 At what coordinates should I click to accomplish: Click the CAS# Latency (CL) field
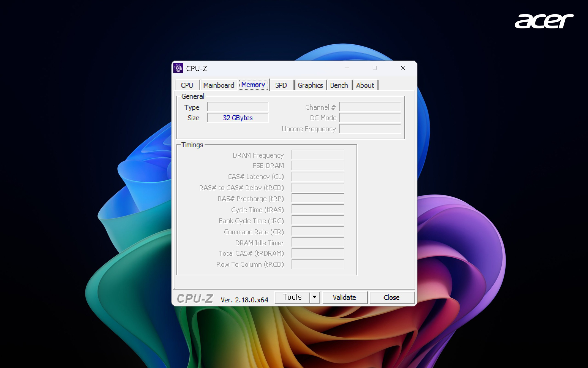pyautogui.click(x=318, y=176)
